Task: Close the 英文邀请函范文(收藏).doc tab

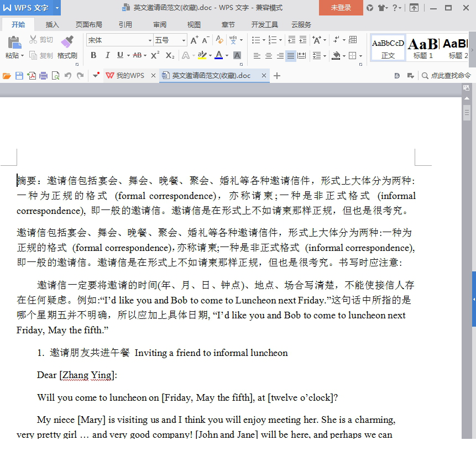Action: [264, 76]
